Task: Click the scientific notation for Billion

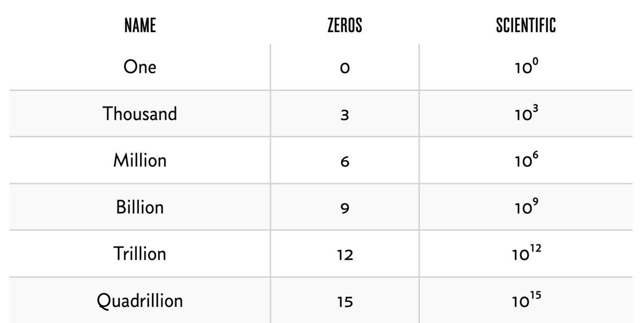Action: click(526, 207)
